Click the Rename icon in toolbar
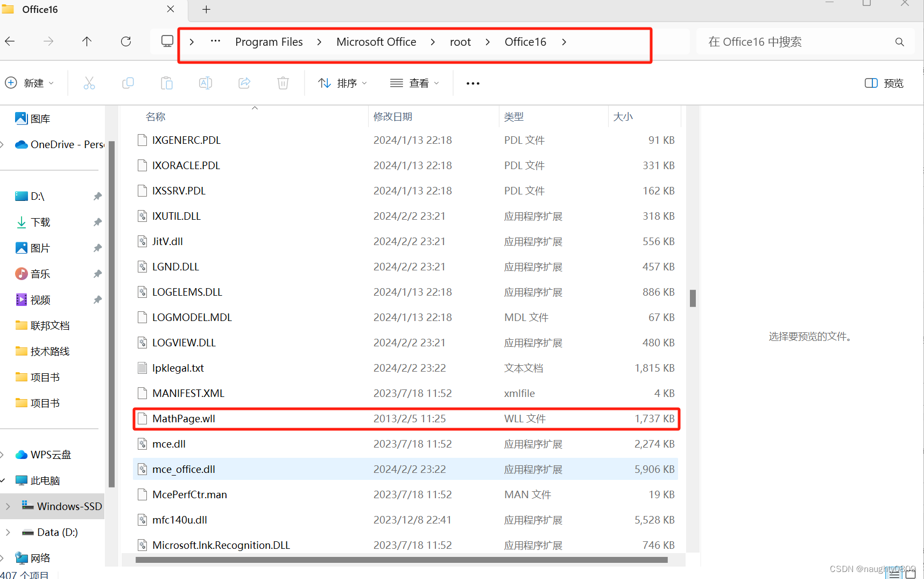The image size is (924, 579). [x=206, y=83]
